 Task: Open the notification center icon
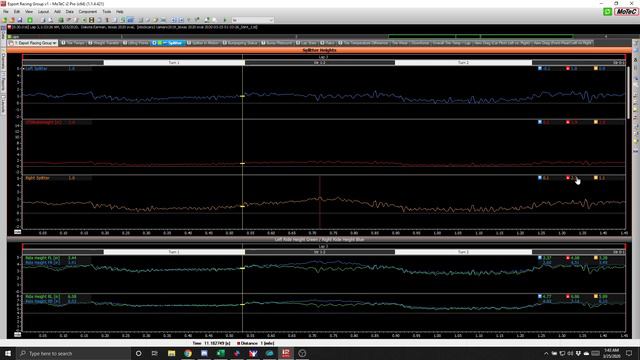coord(629,353)
